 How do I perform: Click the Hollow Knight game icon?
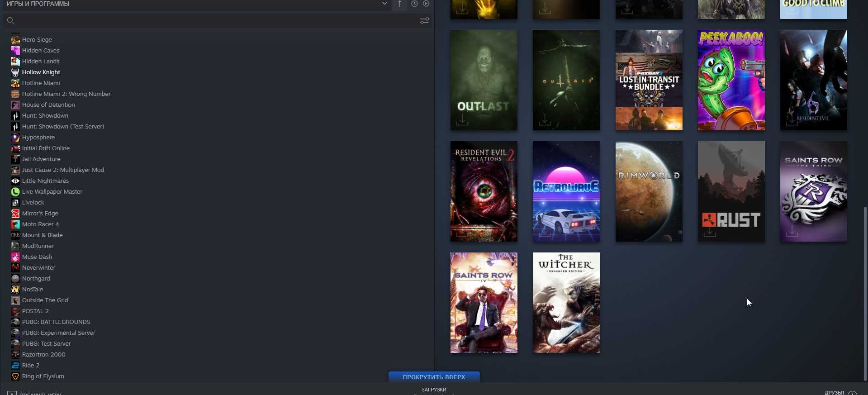tap(15, 72)
